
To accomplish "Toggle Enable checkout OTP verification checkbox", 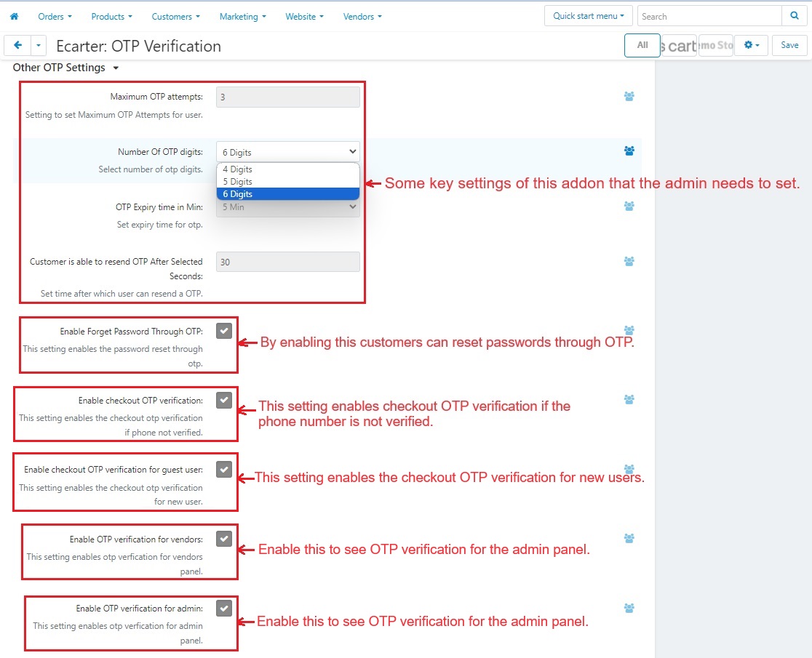I will point(224,401).
